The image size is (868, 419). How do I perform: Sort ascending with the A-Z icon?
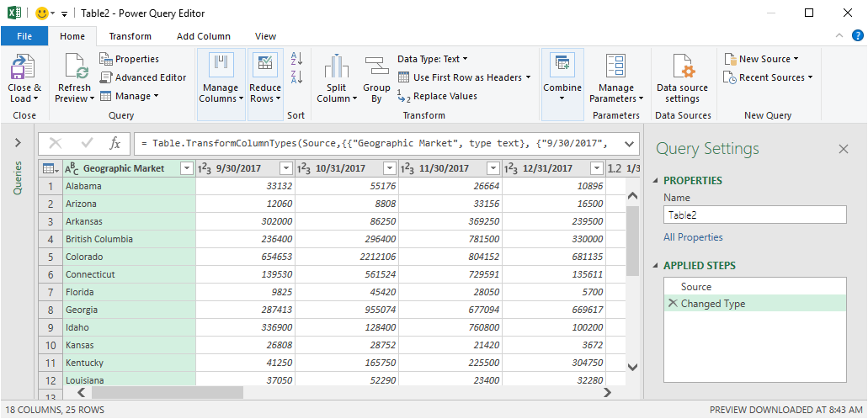pyautogui.click(x=296, y=59)
